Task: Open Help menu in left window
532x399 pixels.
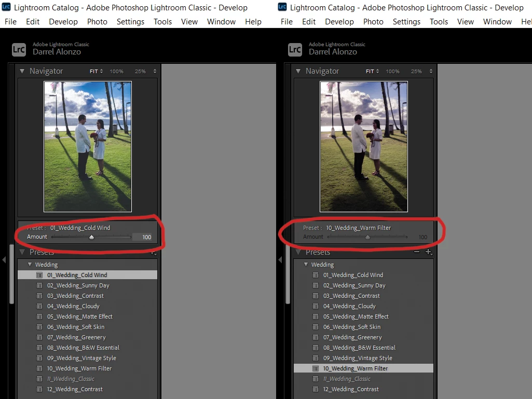Action: click(253, 22)
